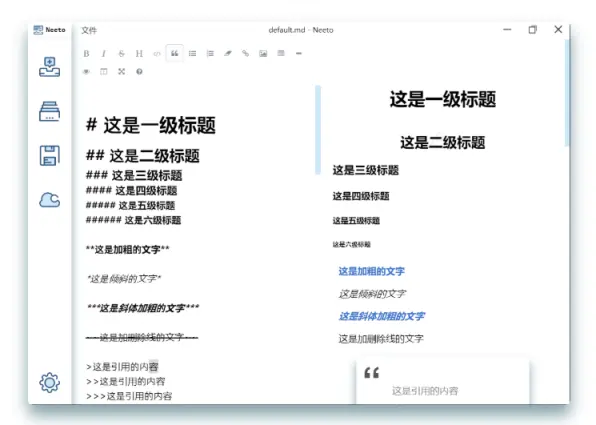Viewport: 596px width, 425px height.
Task: Open settings with the gear icon
Action: [49, 382]
